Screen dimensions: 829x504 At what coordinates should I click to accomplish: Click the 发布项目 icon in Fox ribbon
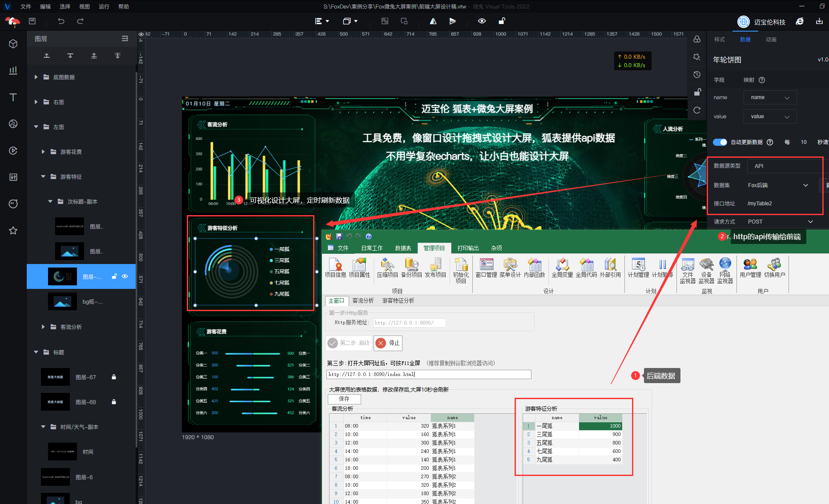point(435,268)
